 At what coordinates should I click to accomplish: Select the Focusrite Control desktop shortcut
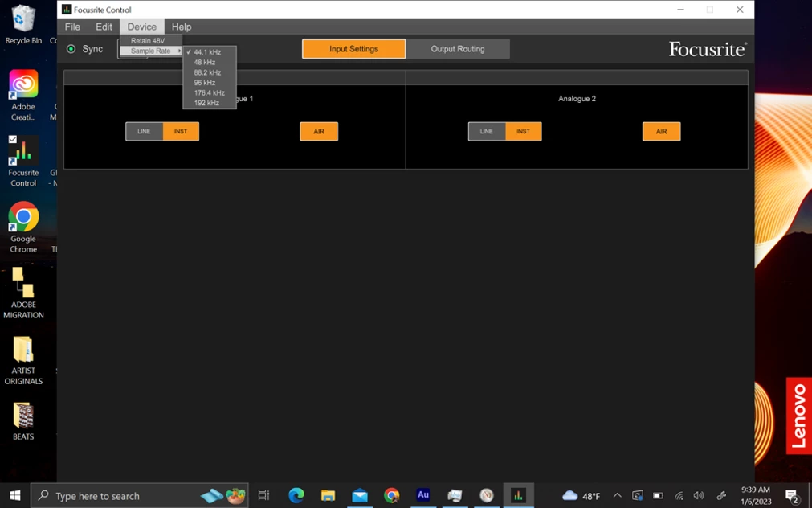pyautogui.click(x=23, y=162)
